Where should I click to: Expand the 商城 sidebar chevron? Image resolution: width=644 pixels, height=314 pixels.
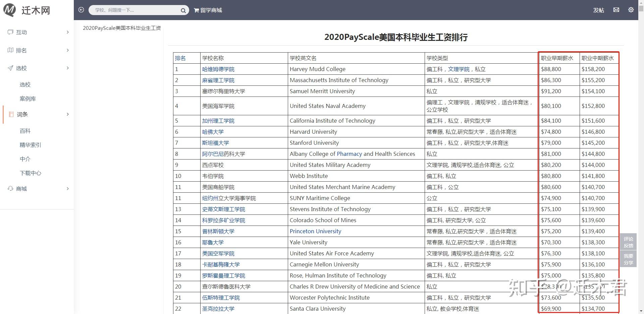[x=68, y=189]
